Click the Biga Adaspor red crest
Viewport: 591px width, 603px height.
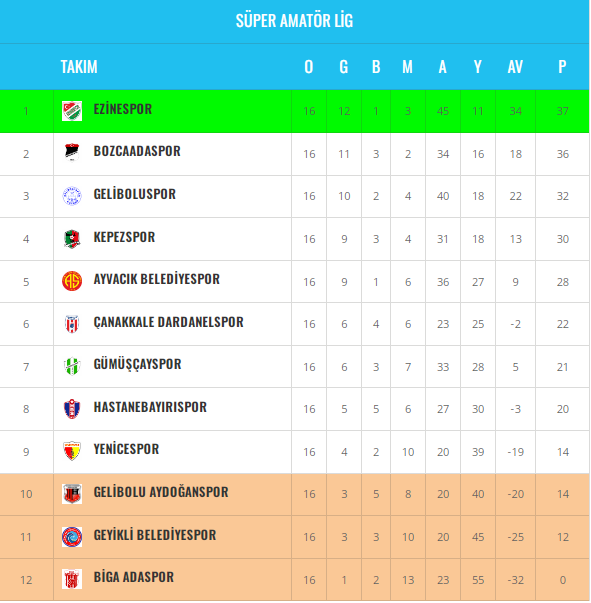(72, 579)
